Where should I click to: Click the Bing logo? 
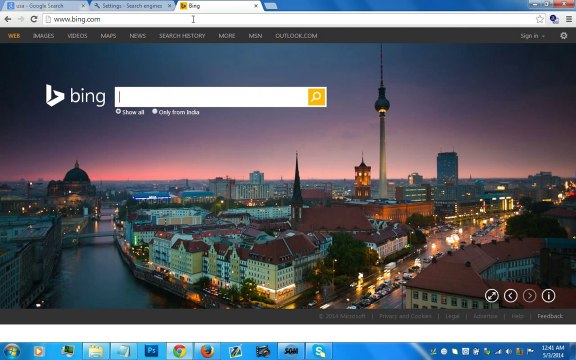pyautogui.click(x=75, y=96)
